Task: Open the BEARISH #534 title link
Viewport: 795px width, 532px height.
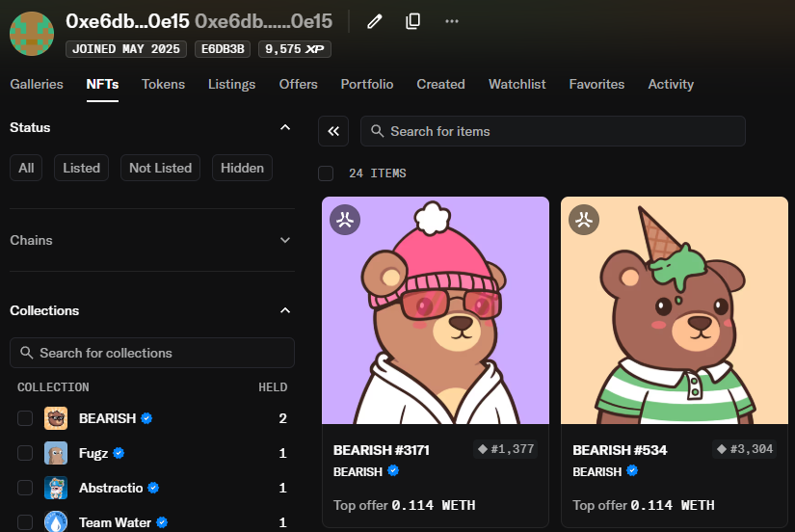Action: click(620, 450)
